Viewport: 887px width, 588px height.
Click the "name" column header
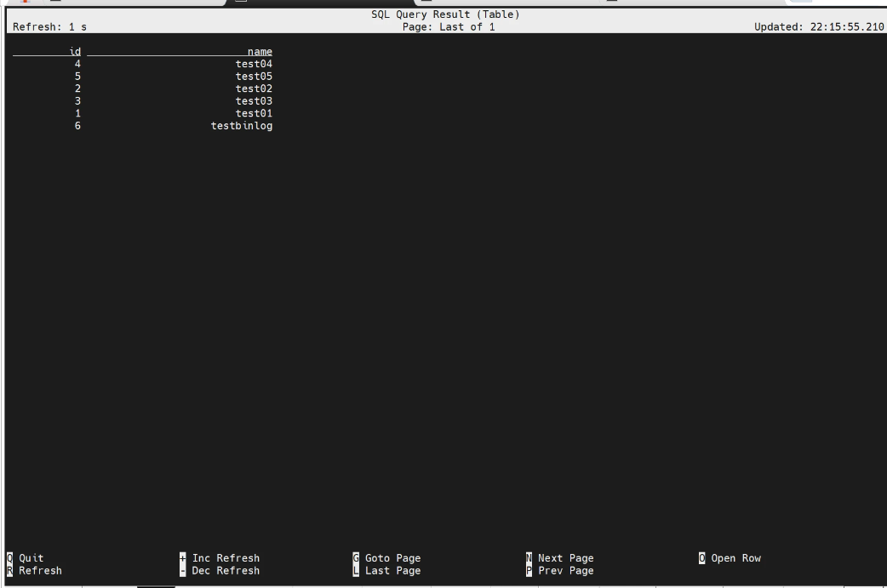click(x=260, y=52)
